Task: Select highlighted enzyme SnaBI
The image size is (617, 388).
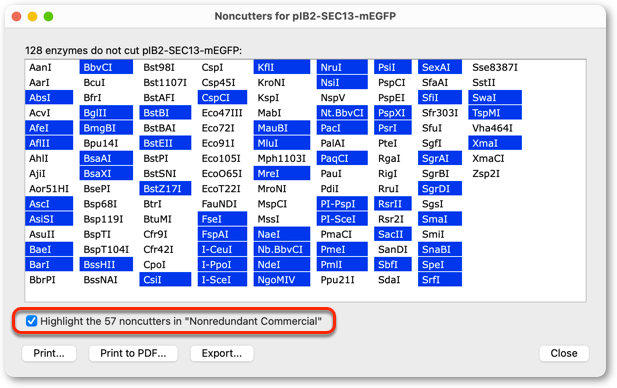Action: point(440,249)
